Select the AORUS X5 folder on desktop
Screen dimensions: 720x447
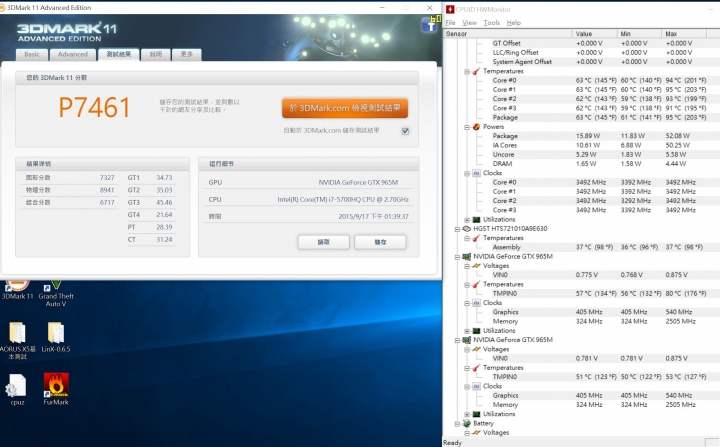[x=17, y=340]
